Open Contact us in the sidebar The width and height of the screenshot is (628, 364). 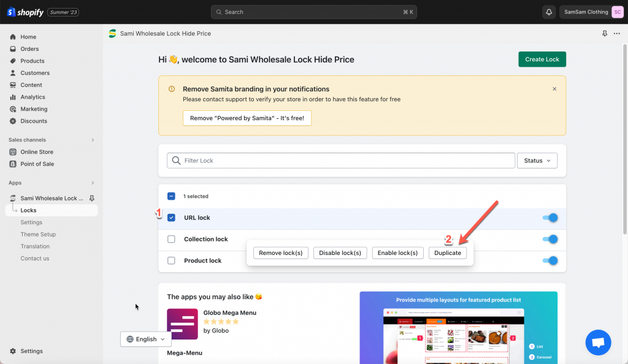[x=35, y=259]
